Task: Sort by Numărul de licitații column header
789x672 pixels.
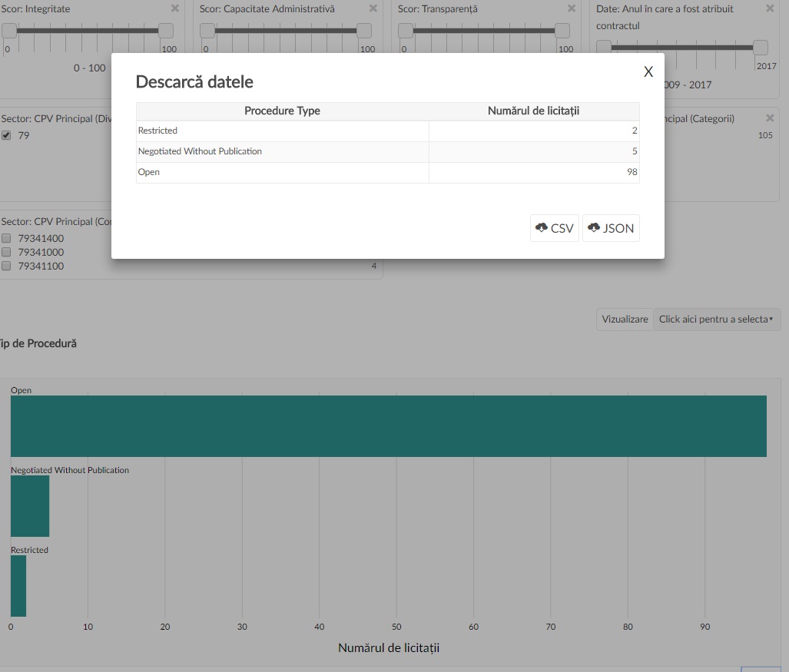Action: coord(533,111)
